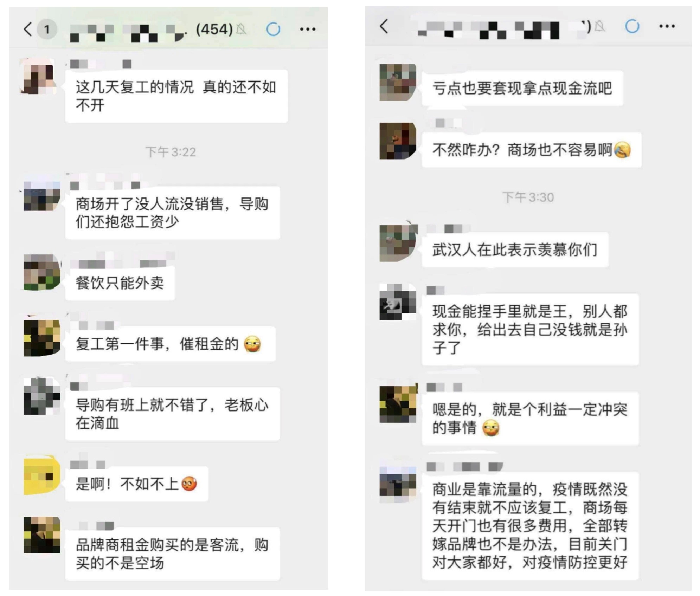Tap the message 复工第一件事，催租金的
Screen dimensions: 700x596
pyautogui.click(x=171, y=344)
